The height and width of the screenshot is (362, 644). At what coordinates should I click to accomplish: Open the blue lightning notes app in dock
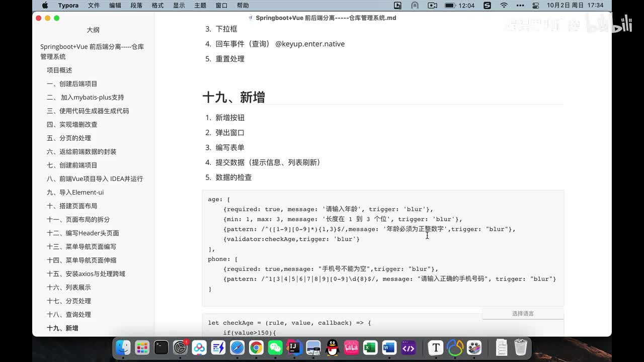218,347
